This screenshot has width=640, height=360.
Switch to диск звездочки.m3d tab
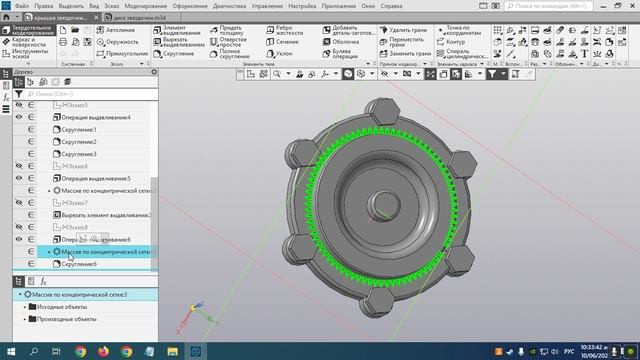(140, 18)
